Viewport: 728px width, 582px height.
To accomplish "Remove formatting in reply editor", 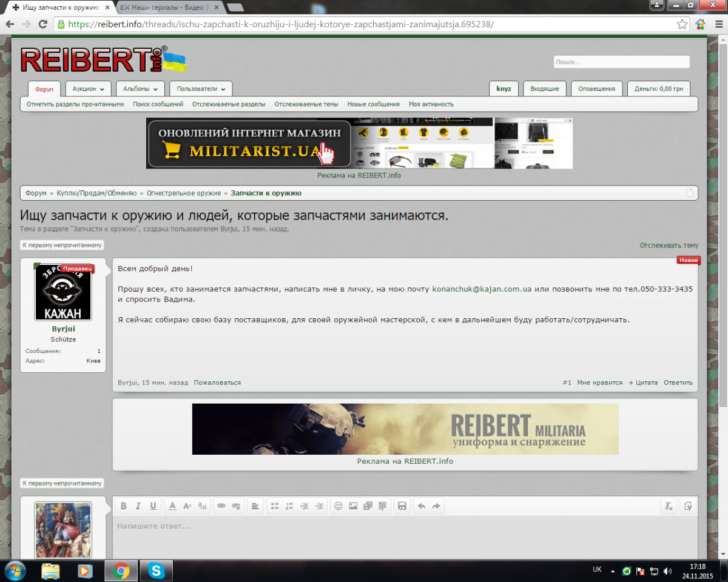I will (669, 506).
